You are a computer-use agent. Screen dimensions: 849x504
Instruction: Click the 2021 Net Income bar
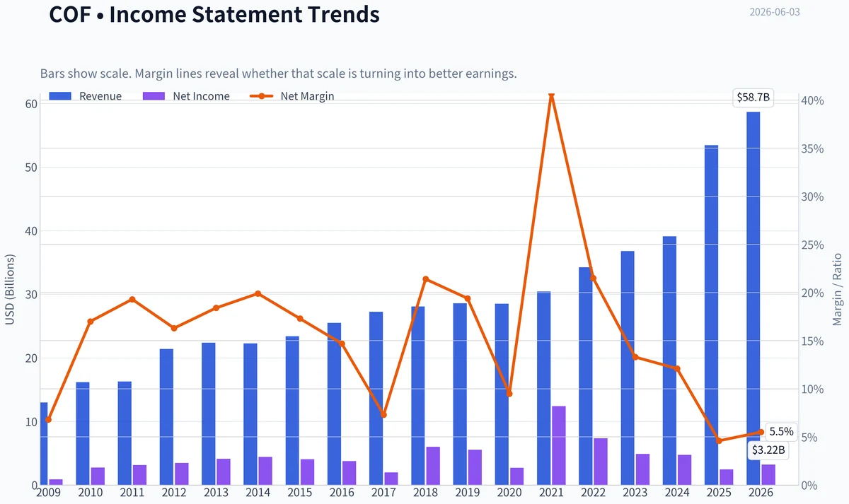click(559, 446)
